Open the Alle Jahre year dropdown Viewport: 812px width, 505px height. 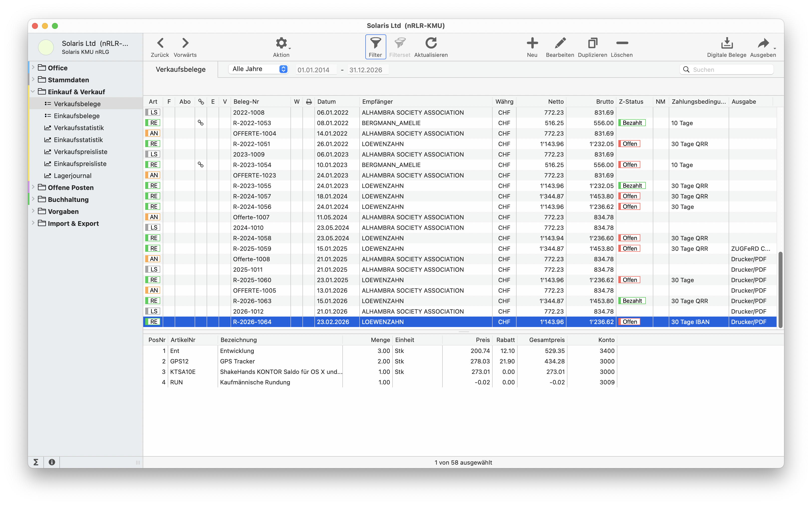tap(258, 69)
